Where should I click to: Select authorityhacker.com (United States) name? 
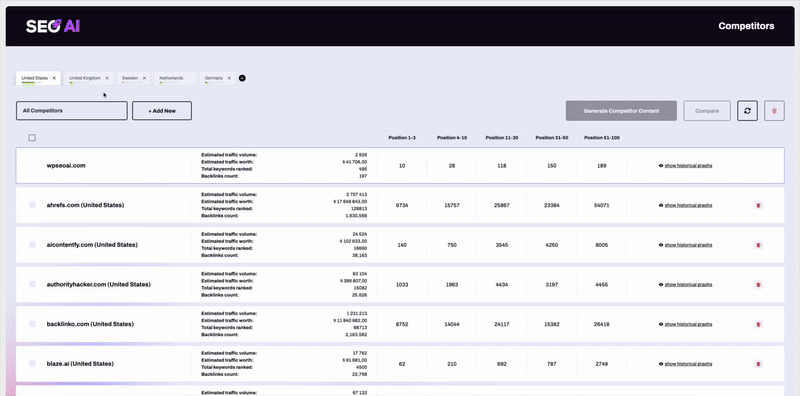tap(98, 284)
